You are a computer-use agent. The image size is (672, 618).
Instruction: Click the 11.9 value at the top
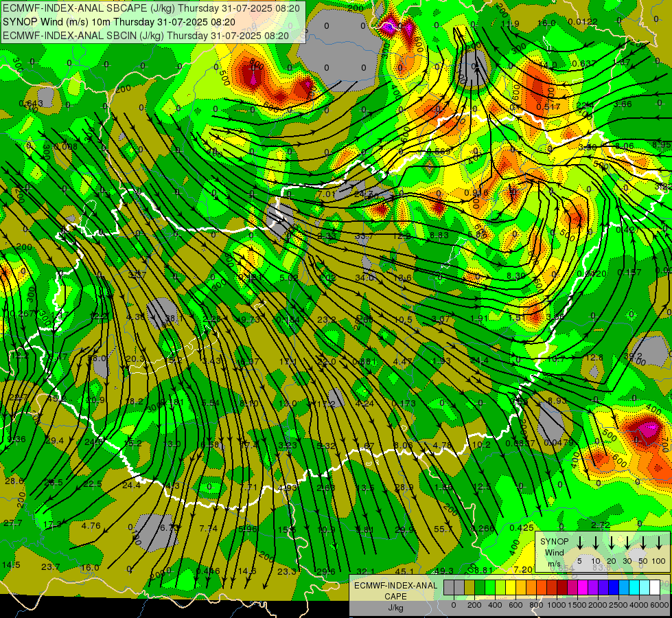click(510, 23)
